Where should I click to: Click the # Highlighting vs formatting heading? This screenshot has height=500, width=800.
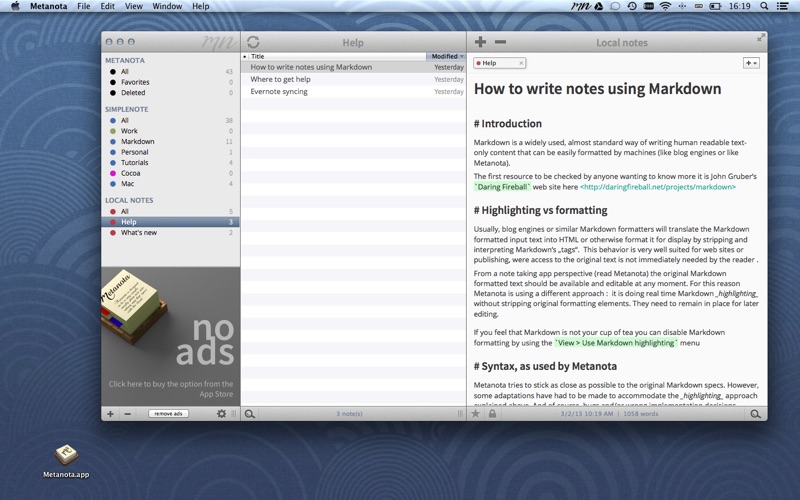coord(540,210)
